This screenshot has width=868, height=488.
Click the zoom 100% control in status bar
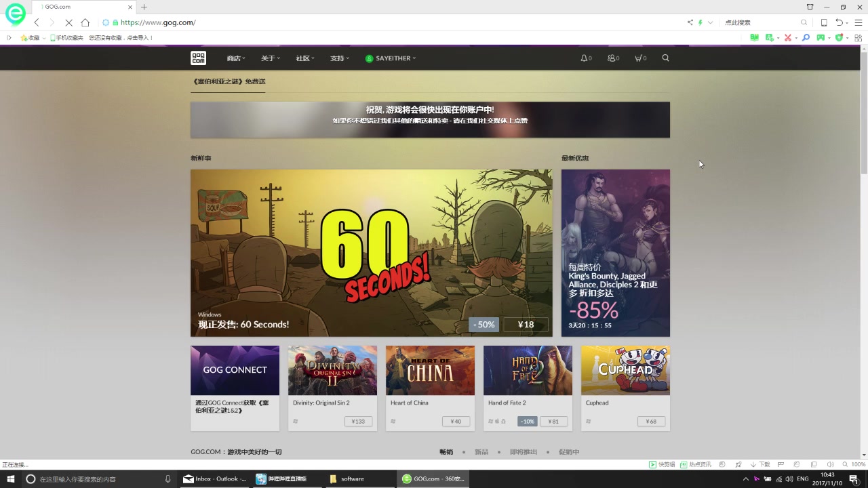(854, 465)
